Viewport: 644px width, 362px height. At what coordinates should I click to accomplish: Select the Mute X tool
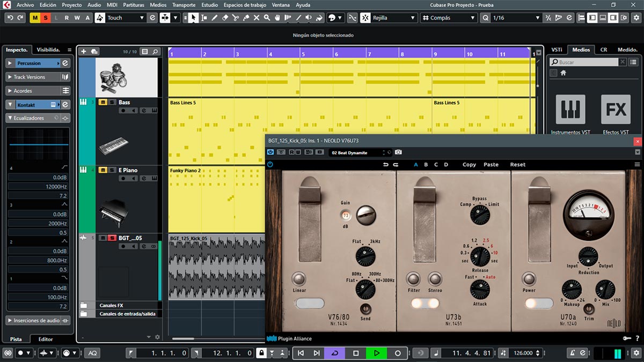(x=257, y=18)
